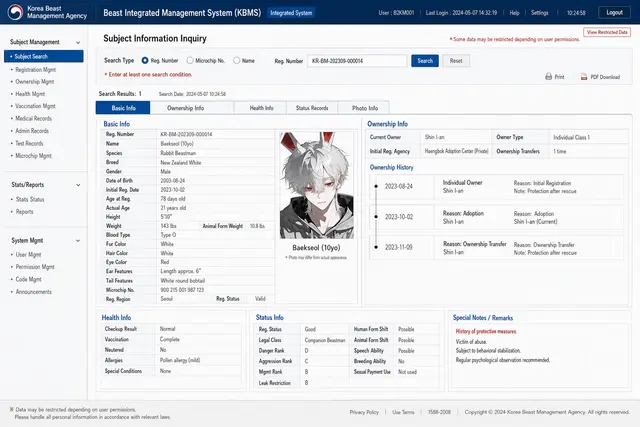Image resolution: width=640 pixels, height=427 pixels.
Task: Open the Status Records tab
Action: 312,108
